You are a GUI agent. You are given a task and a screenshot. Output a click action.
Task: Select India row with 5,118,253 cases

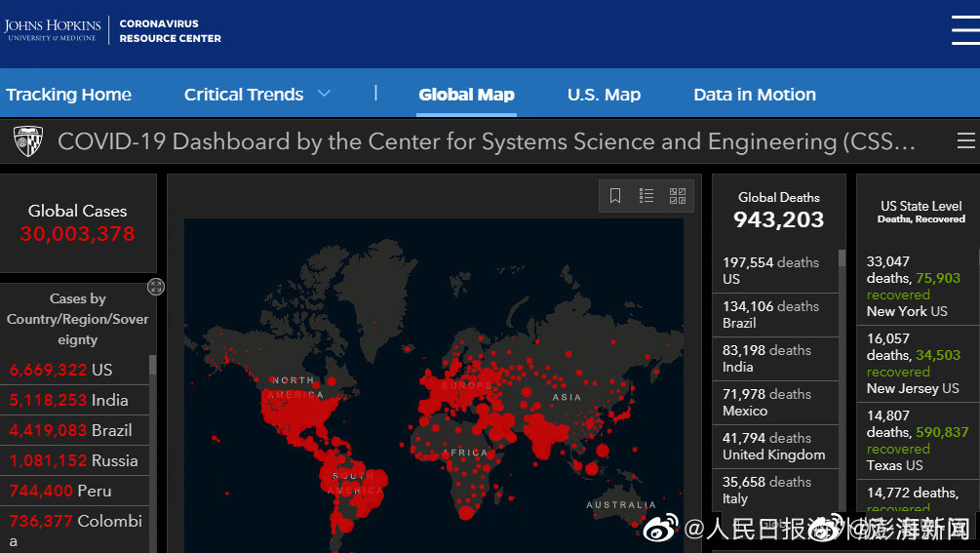point(74,400)
